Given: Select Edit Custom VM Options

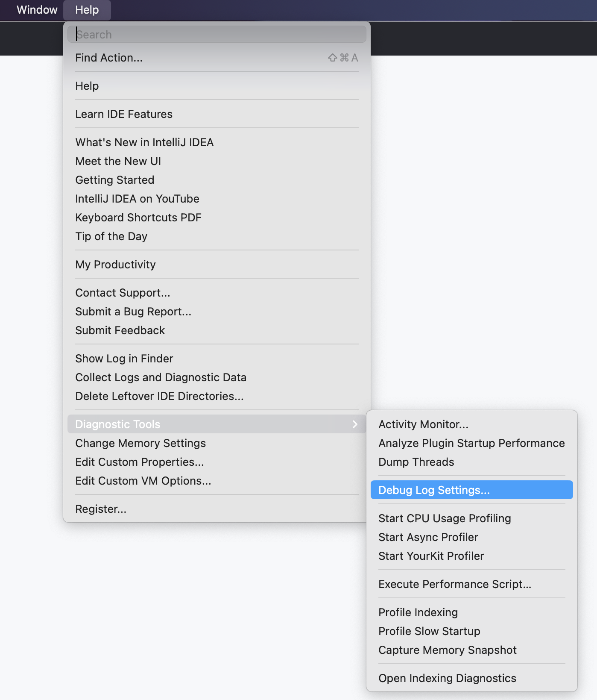Looking at the screenshot, I should [143, 480].
